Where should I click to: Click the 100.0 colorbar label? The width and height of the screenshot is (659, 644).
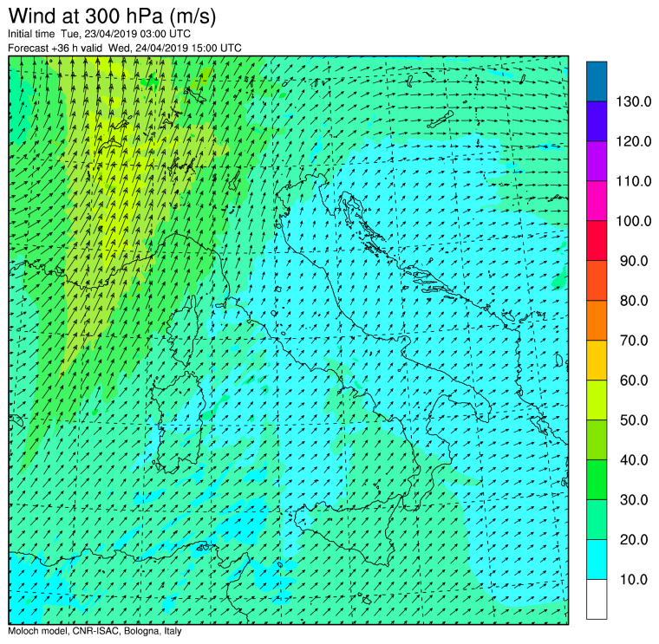[633, 221]
